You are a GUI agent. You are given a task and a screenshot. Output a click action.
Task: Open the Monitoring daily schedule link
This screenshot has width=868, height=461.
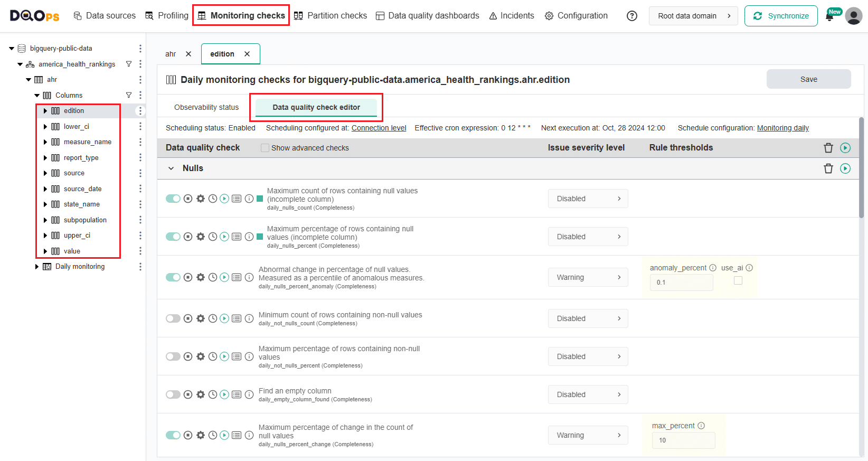coord(783,128)
